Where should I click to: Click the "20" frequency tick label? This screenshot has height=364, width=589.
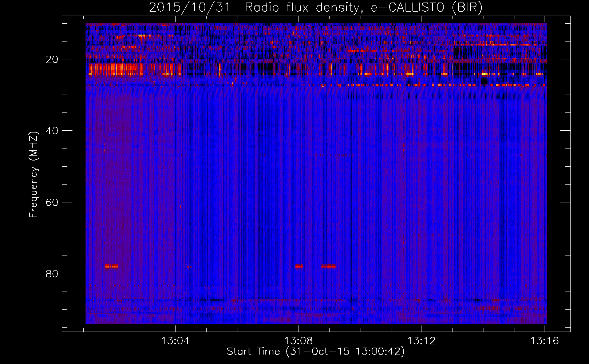pyautogui.click(x=52, y=59)
